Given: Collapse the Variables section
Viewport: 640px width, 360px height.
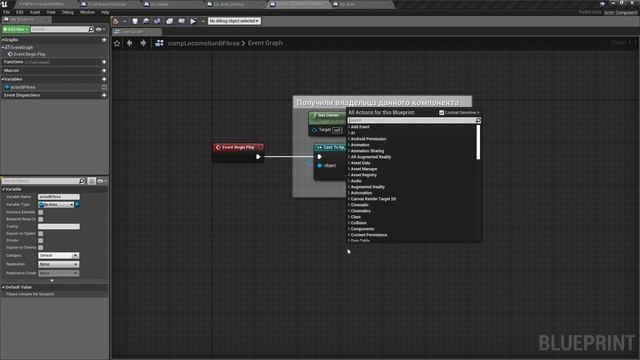Looking at the screenshot, I should 2,79.
